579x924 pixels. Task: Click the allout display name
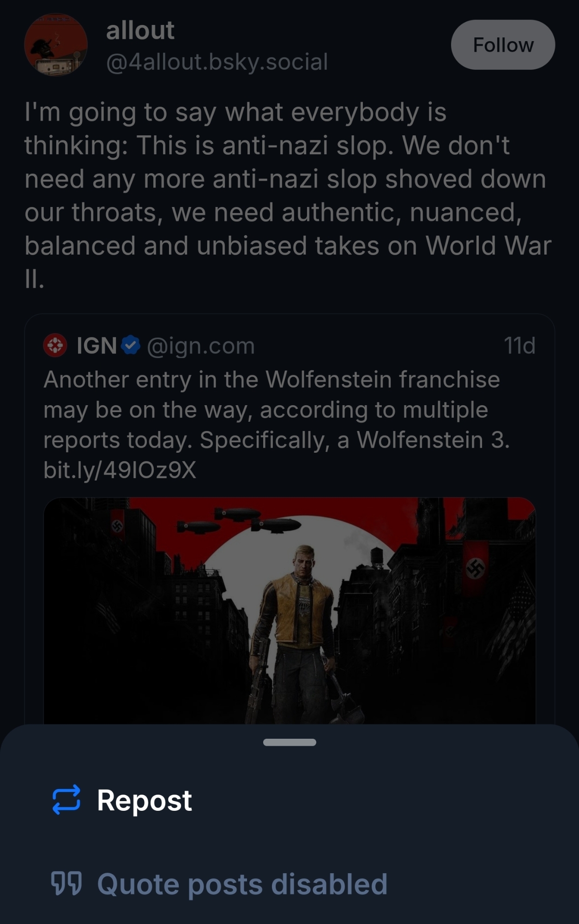[x=140, y=31]
